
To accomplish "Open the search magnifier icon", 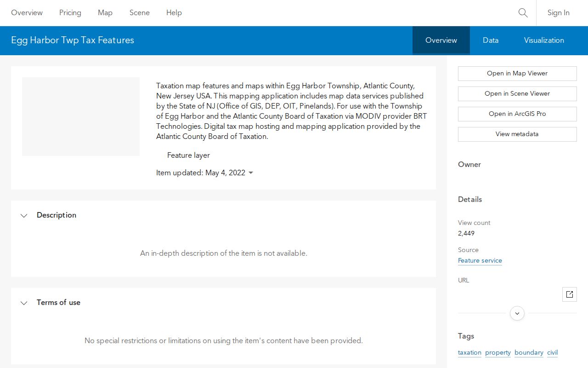I will pyautogui.click(x=523, y=13).
